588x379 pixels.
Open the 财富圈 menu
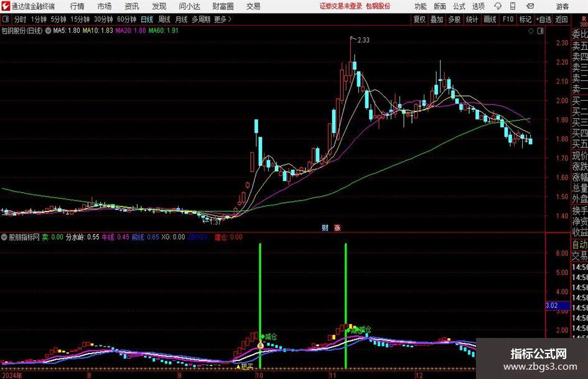223,6
